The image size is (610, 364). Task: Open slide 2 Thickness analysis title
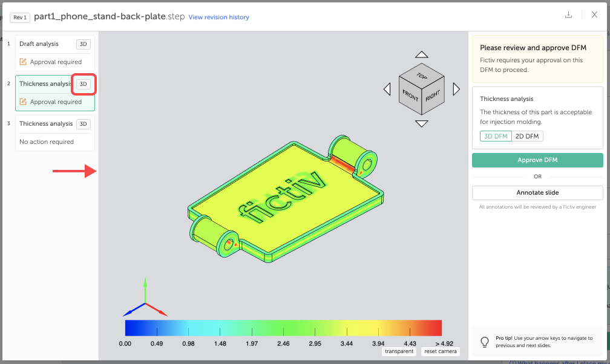click(x=45, y=83)
